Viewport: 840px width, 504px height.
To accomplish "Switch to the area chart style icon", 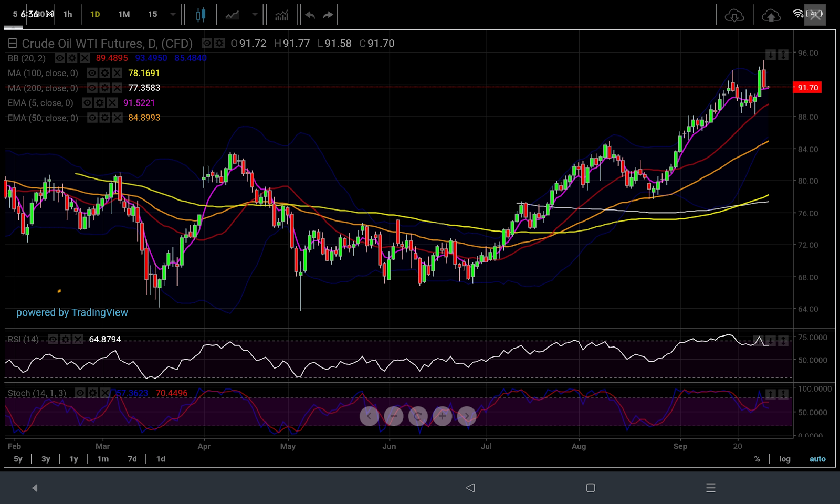I will tap(232, 15).
